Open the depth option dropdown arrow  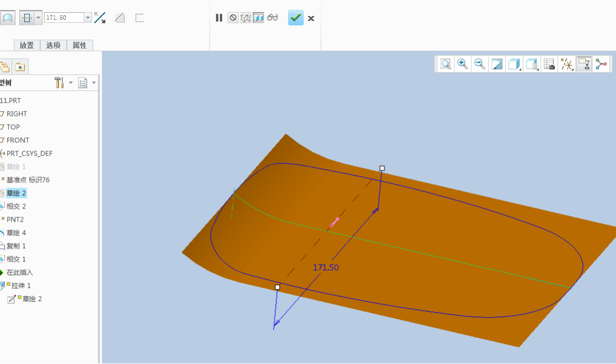click(x=38, y=18)
